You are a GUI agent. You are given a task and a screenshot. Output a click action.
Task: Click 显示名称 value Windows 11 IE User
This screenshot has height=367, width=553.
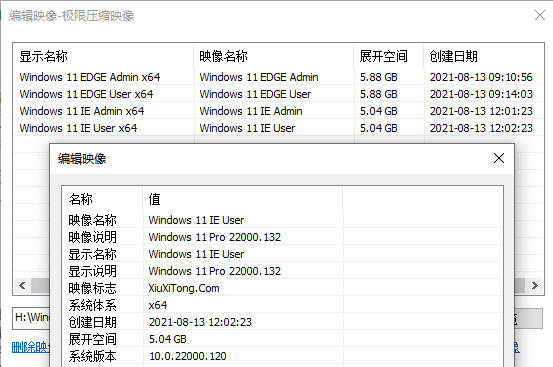(196, 254)
